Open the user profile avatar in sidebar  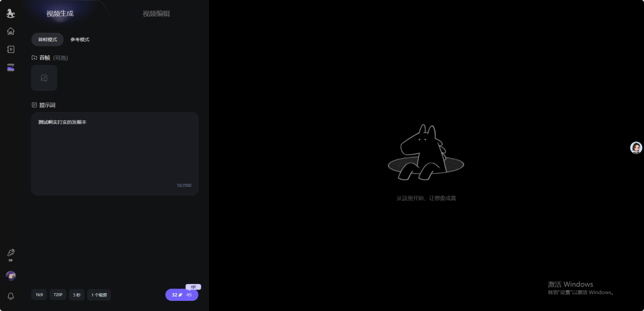coord(11,276)
